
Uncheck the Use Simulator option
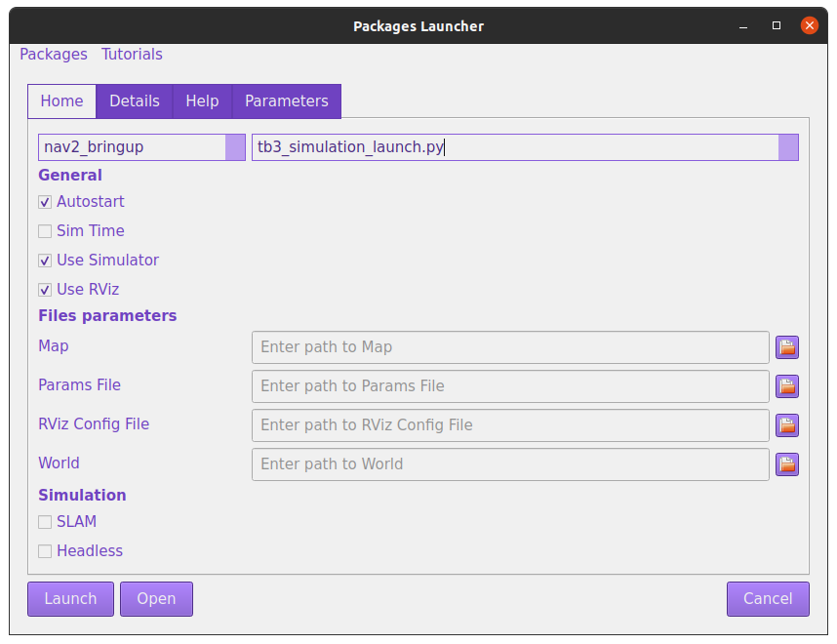[45, 261]
